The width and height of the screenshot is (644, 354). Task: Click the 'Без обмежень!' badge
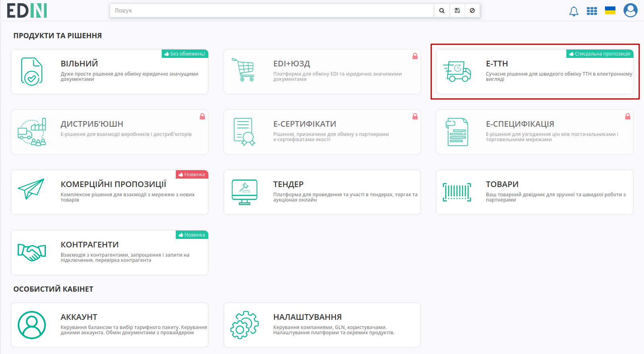185,54
